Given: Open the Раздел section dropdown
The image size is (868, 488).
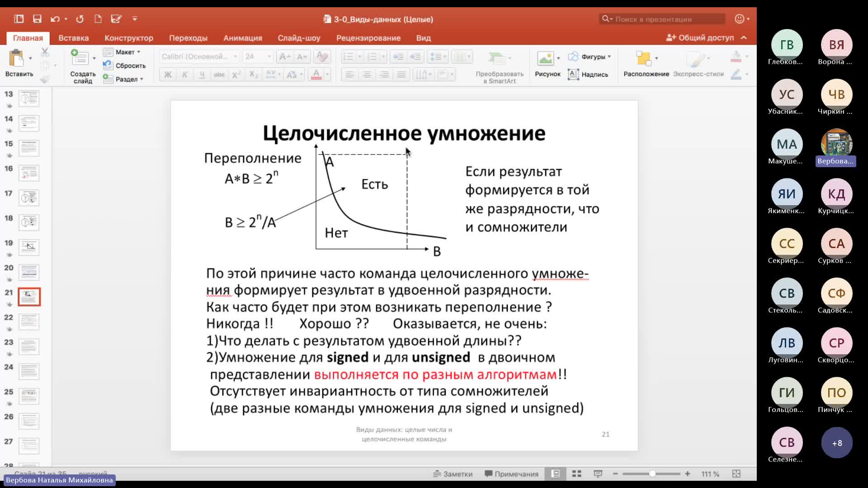Looking at the screenshot, I should point(123,79).
